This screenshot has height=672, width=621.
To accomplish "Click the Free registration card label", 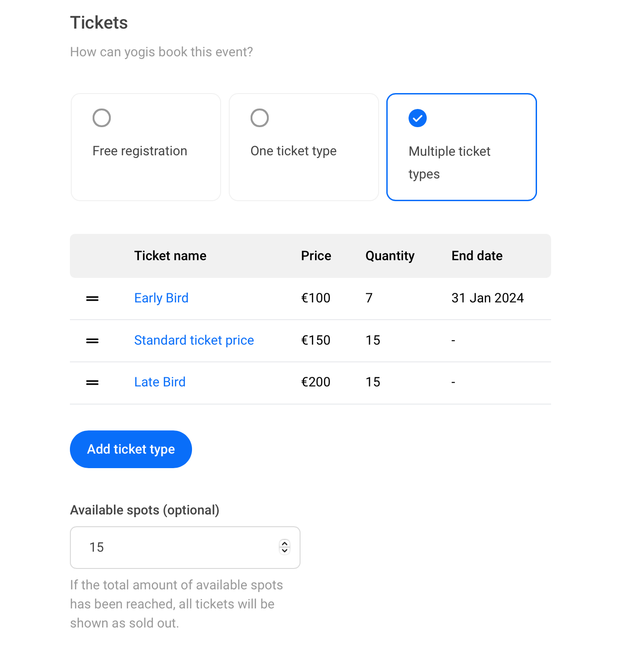I will click(140, 151).
